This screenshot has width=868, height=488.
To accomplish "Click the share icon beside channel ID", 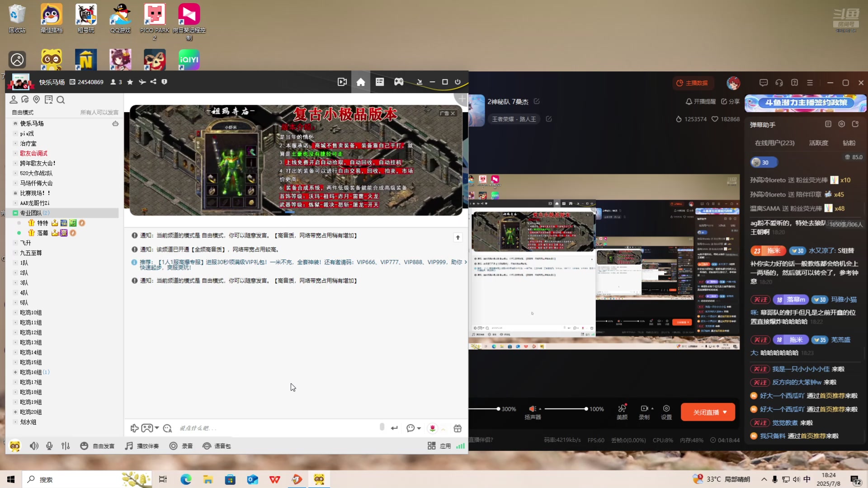I will 153,82.
